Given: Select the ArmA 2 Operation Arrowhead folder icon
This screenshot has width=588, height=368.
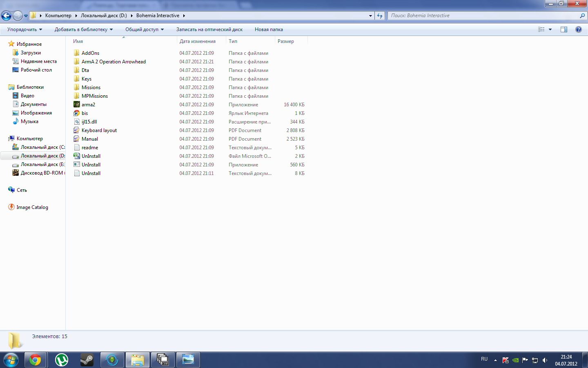Looking at the screenshot, I should [76, 62].
